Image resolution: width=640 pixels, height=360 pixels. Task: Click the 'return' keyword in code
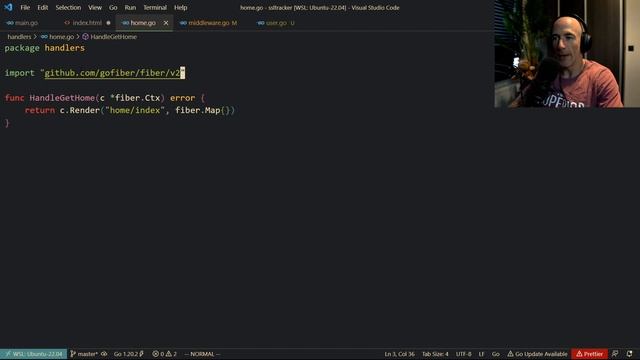coord(40,110)
